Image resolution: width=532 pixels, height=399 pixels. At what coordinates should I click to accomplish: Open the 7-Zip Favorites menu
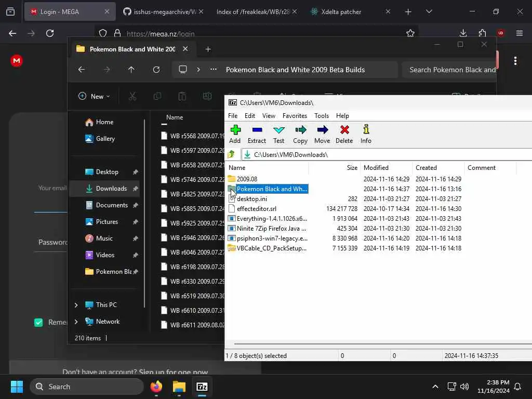295,116
